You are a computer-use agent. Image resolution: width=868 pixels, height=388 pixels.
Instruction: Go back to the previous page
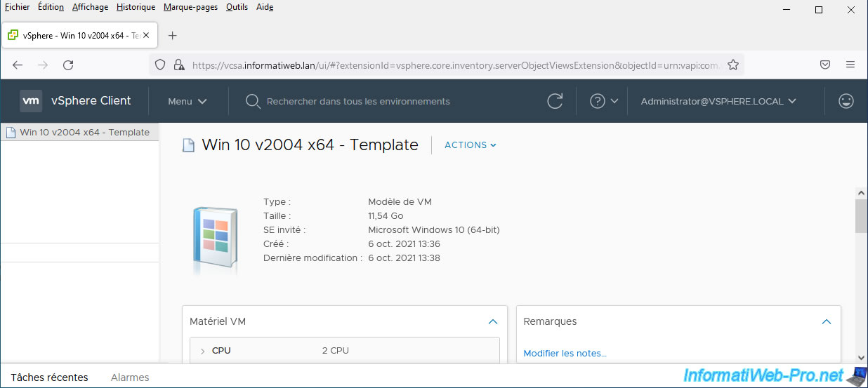[18, 65]
